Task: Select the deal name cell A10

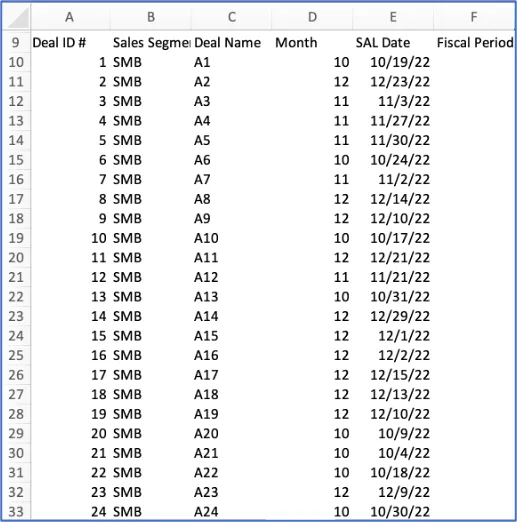Action: [x=232, y=238]
